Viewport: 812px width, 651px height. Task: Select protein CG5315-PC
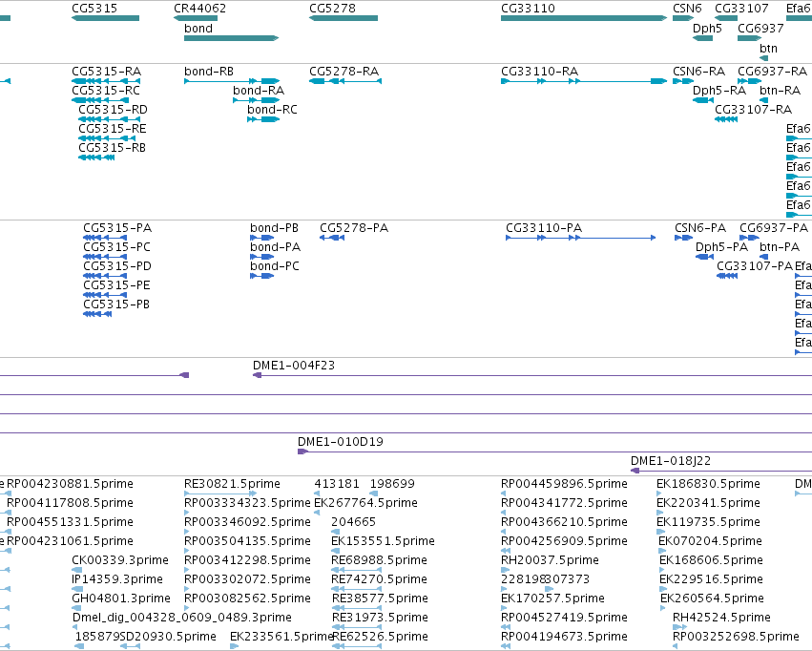pos(105,257)
